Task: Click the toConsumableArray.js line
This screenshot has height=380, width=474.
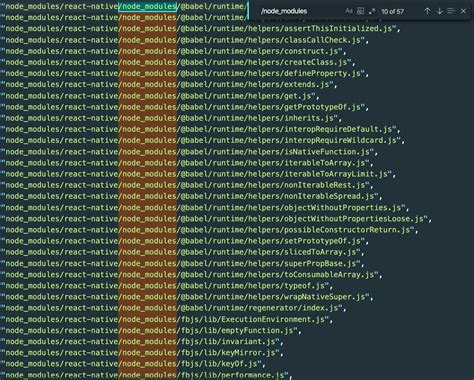Action: 191,275
